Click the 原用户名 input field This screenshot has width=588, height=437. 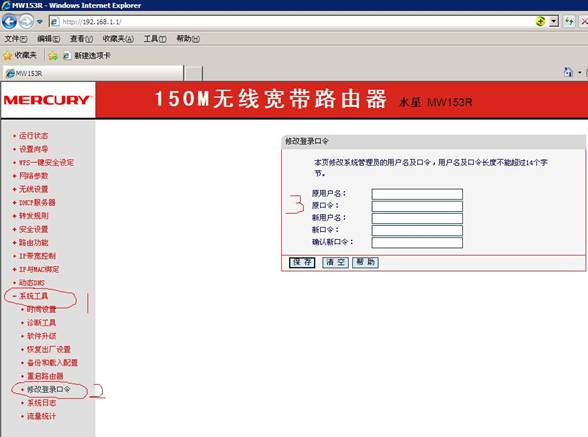tap(417, 194)
